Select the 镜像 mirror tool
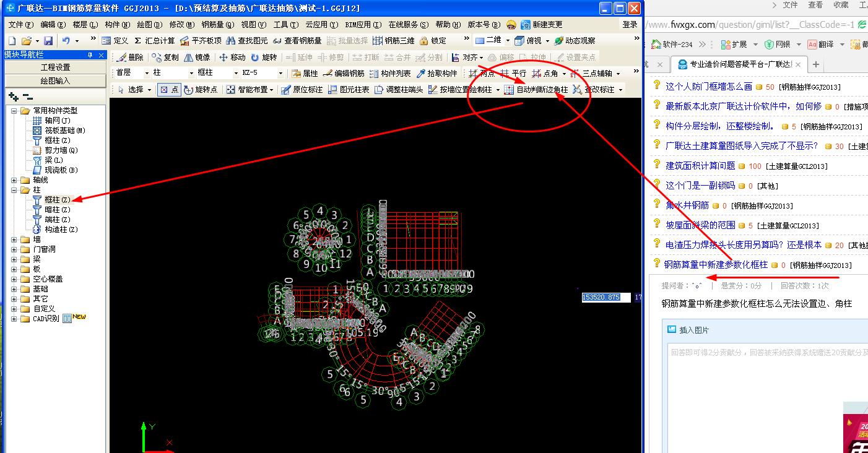This screenshot has height=453, width=868. 197,57
